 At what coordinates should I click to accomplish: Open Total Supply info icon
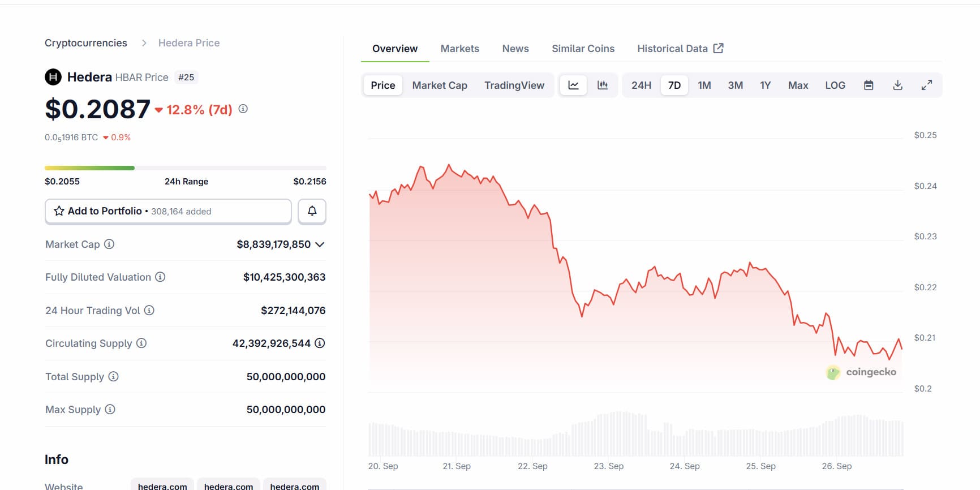113,376
